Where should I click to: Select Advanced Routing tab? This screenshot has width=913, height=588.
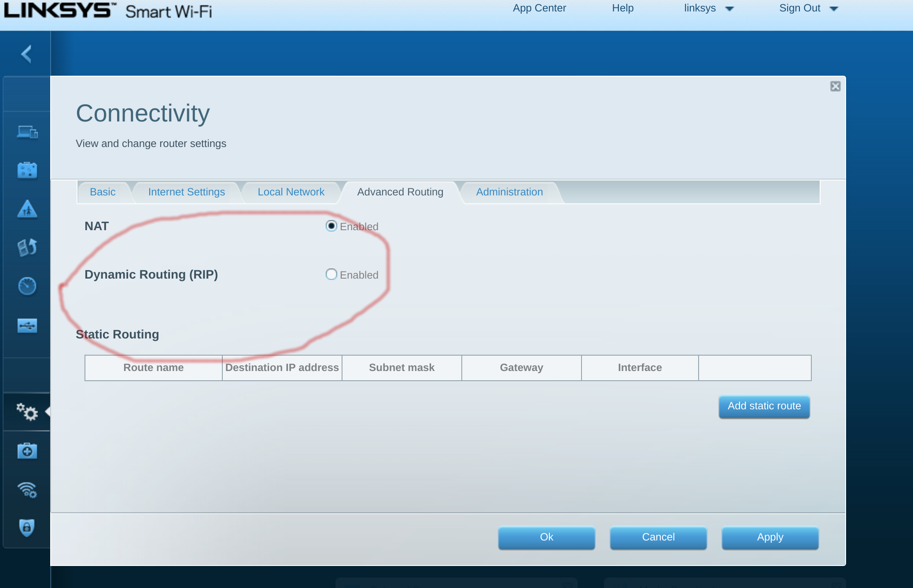tap(400, 192)
